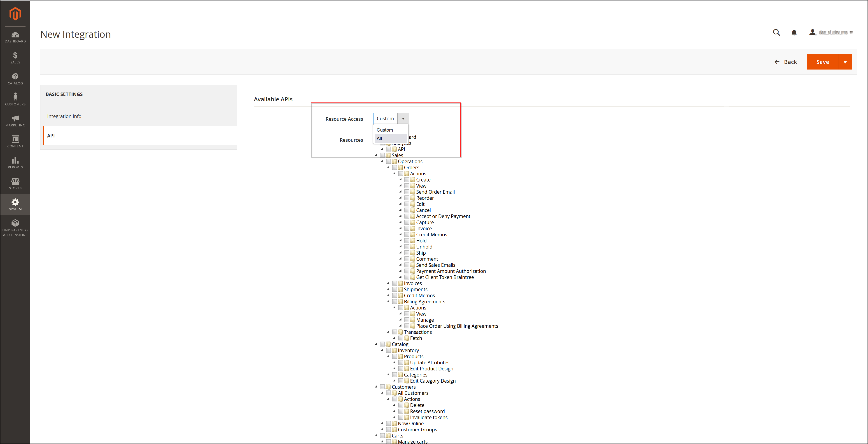Open the Catalog sidebar menu

(15, 79)
